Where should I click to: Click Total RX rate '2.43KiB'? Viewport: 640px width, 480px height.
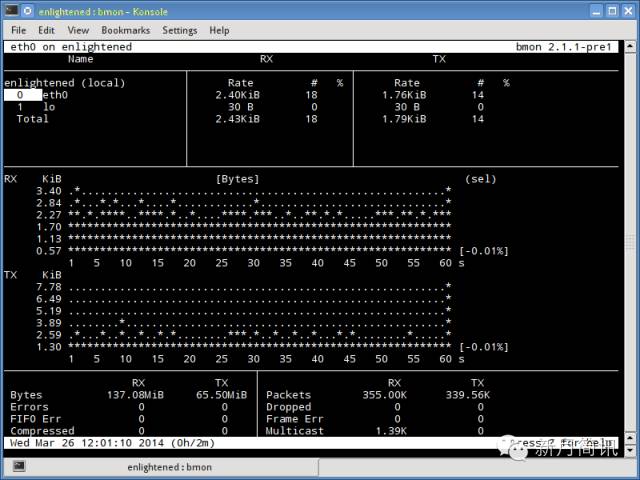tap(238, 119)
